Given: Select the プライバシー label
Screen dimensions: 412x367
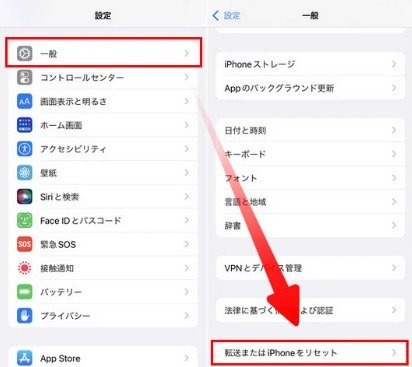Looking at the screenshot, I should pyautogui.click(x=65, y=316).
